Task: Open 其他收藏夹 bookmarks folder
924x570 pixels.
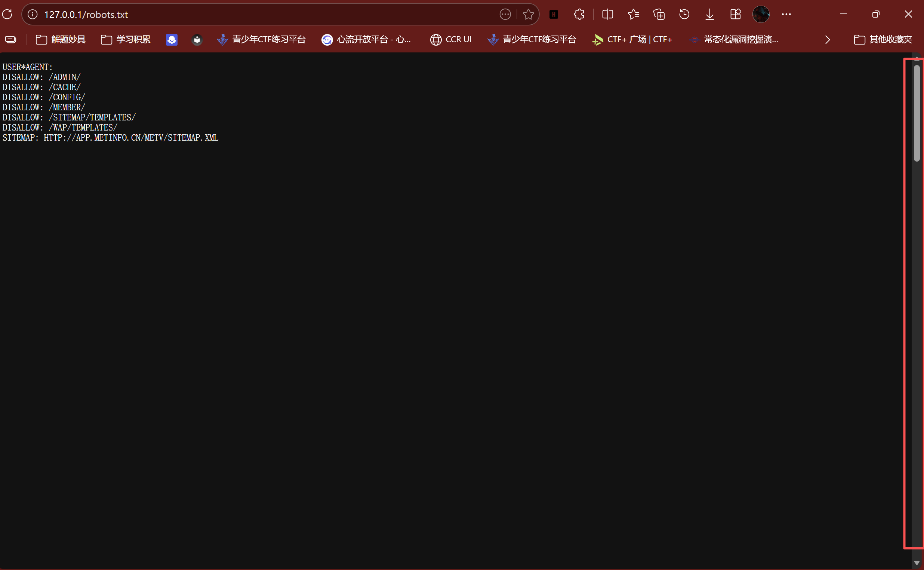Action: [883, 40]
